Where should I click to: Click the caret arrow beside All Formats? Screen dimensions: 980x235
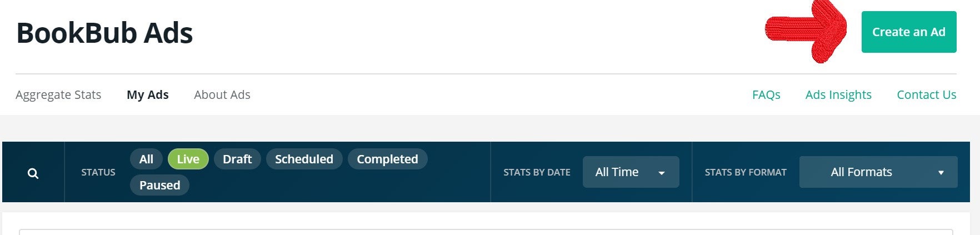[941, 173]
